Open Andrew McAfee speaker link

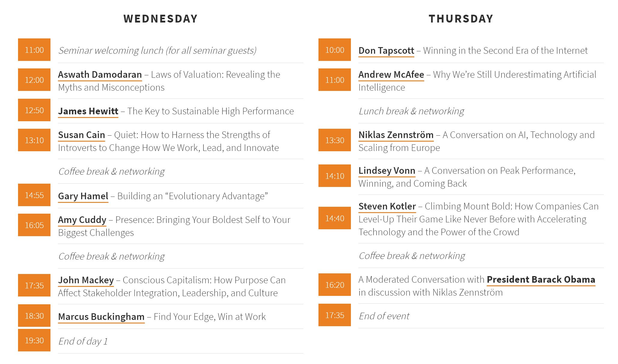tap(391, 75)
